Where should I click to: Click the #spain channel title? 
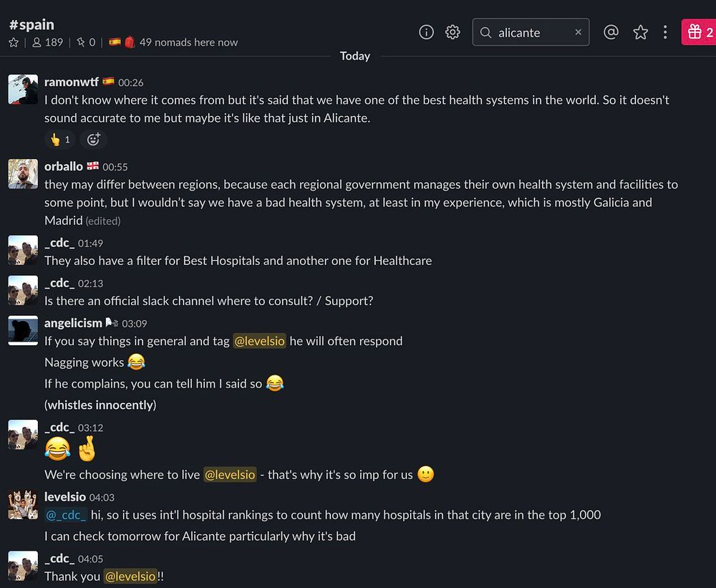point(32,24)
